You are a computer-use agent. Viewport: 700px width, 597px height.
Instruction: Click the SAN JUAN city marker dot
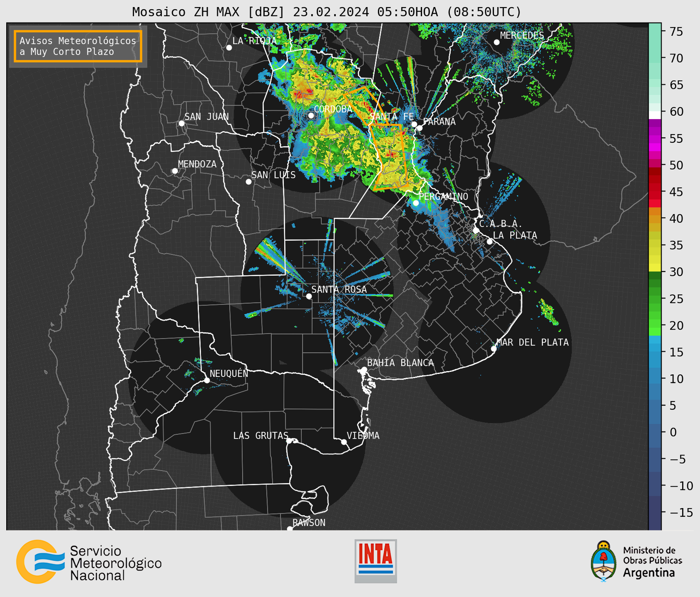pos(181,123)
